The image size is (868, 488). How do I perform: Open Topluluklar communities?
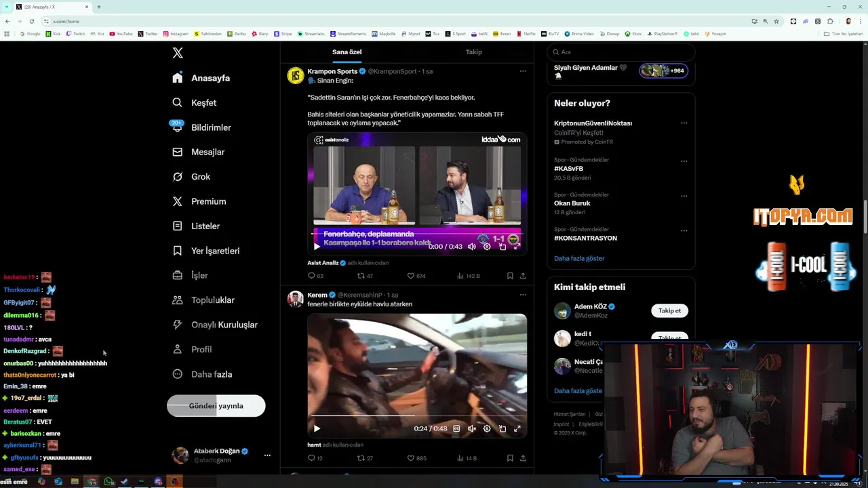[203, 300]
